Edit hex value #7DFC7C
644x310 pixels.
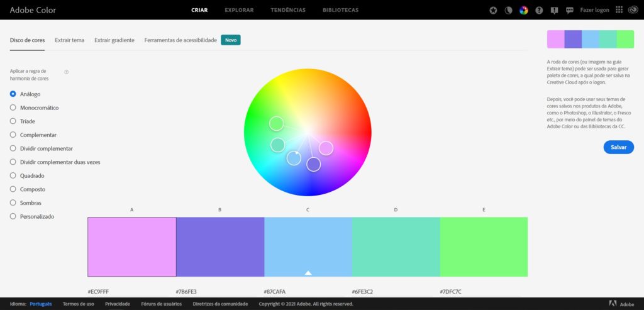coord(450,292)
